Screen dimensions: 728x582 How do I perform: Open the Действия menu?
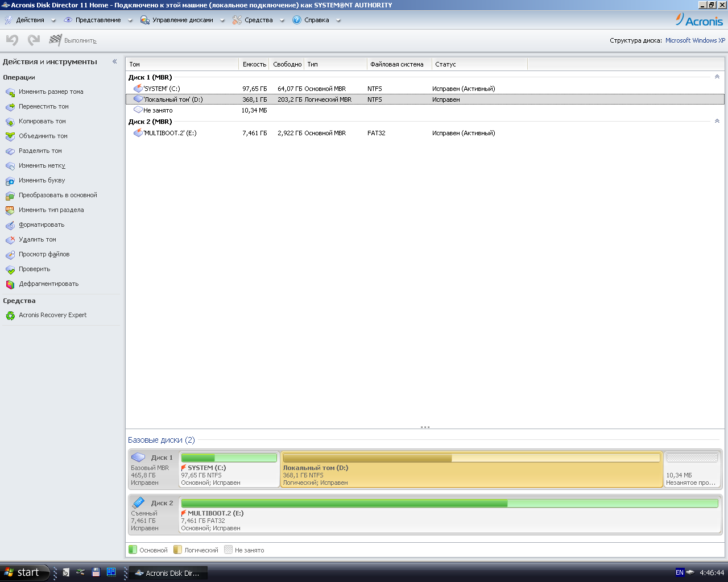click(30, 20)
